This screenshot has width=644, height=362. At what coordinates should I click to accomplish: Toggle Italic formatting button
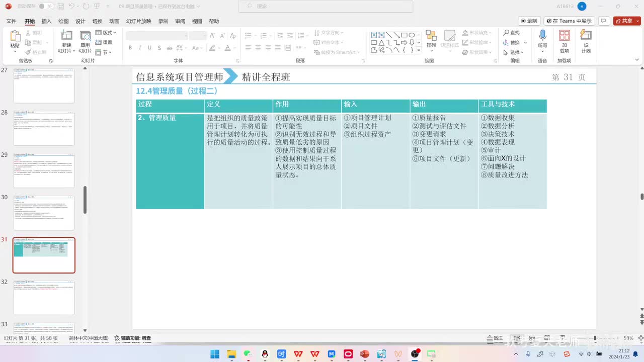tap(140, 48)
